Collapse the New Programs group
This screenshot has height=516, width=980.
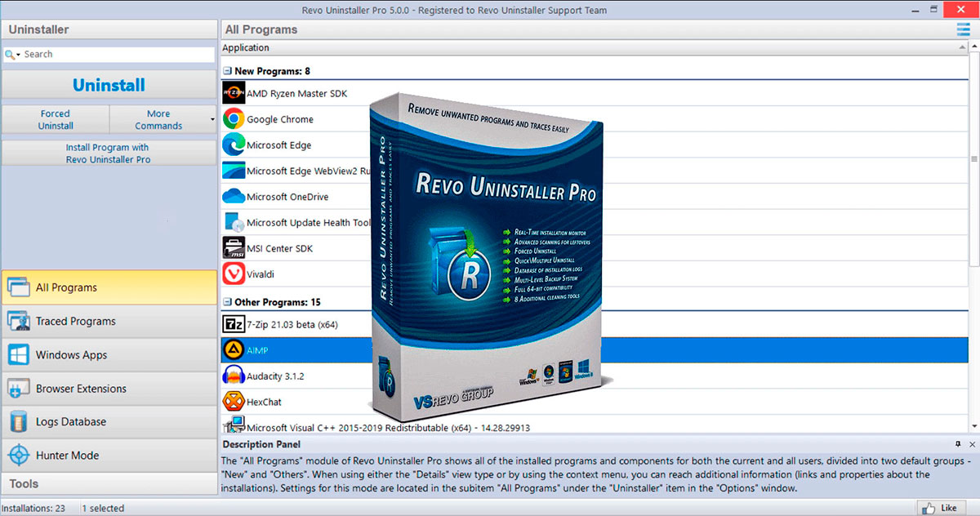click(x=228, y=71)
